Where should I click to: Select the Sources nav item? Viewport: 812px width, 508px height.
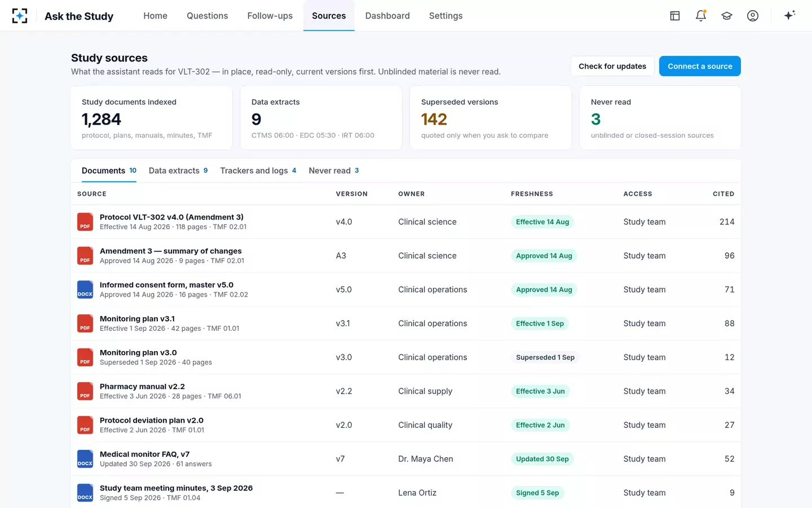coord(329,16)
